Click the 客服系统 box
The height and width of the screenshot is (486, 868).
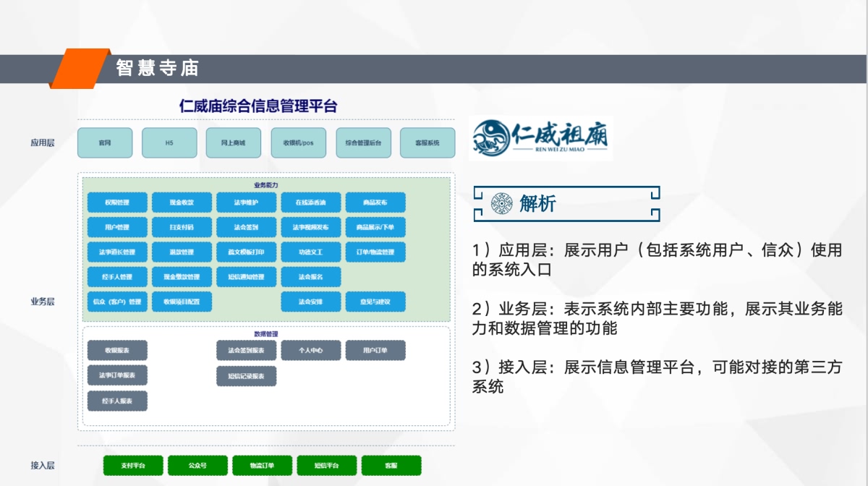[x=427, y=143]
